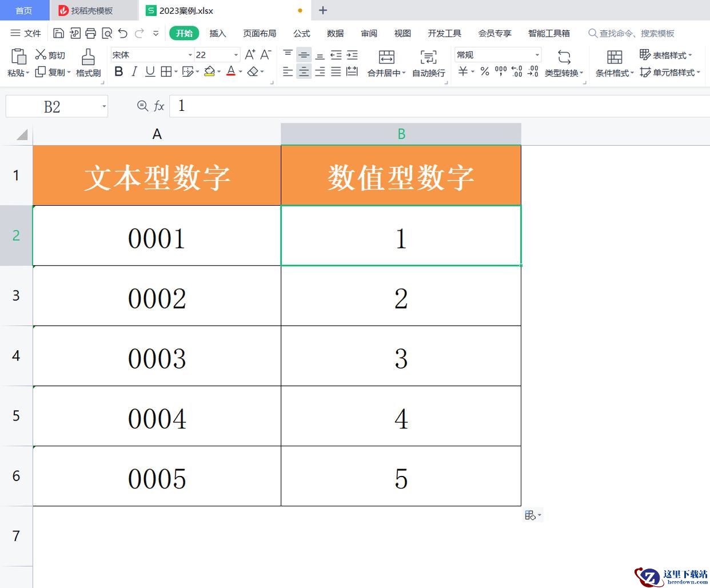The width and height of the screenshot is (710, 588).
Task: Add a new document tab with plus
Action: (323, 10)
